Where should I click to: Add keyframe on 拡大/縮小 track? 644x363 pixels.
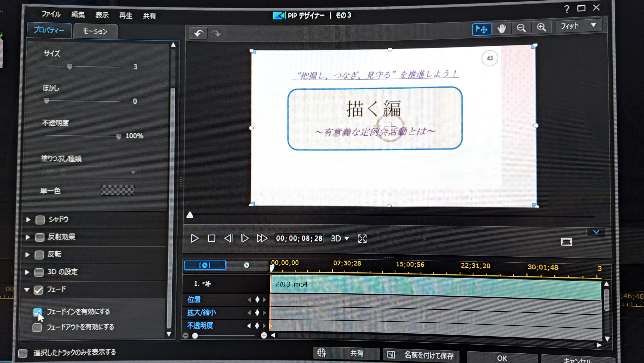click(257, 313)
